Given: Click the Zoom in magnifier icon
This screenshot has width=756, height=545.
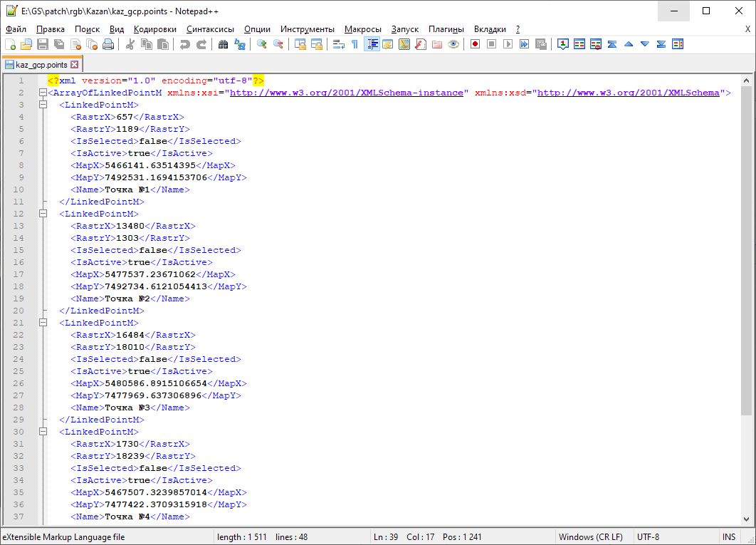Looking at the screenshot, I should pyautogui.click(x=262, y=44).
